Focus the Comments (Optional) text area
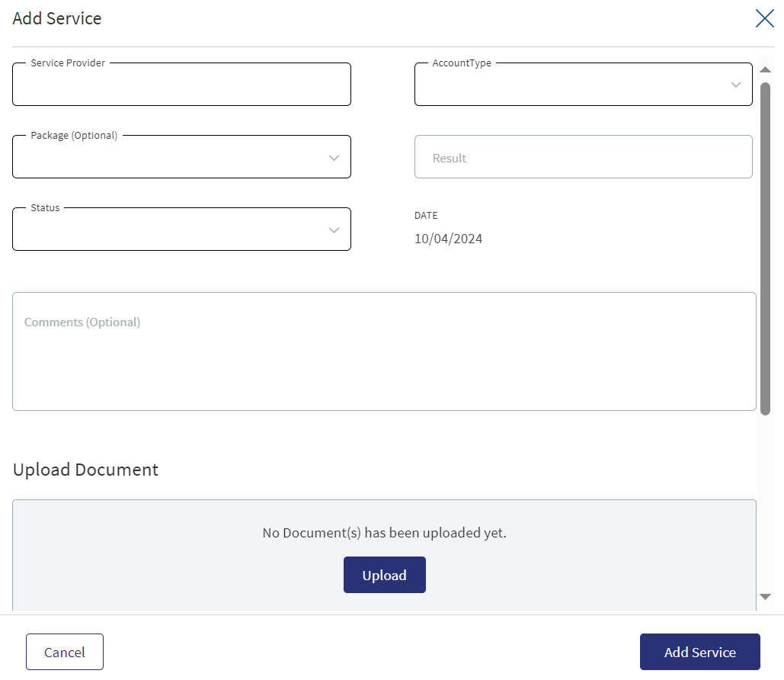Image resolution: width=784 pixels, height=680 pixels. pyautogui.click(x=384, y=351)
